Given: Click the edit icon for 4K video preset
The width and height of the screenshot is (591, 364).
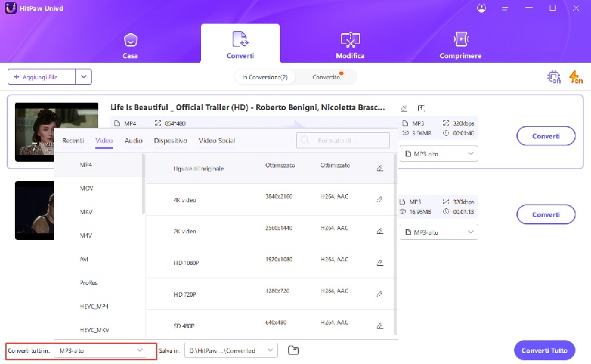Looking at the screenshot, I should click(x=379, y=199).
